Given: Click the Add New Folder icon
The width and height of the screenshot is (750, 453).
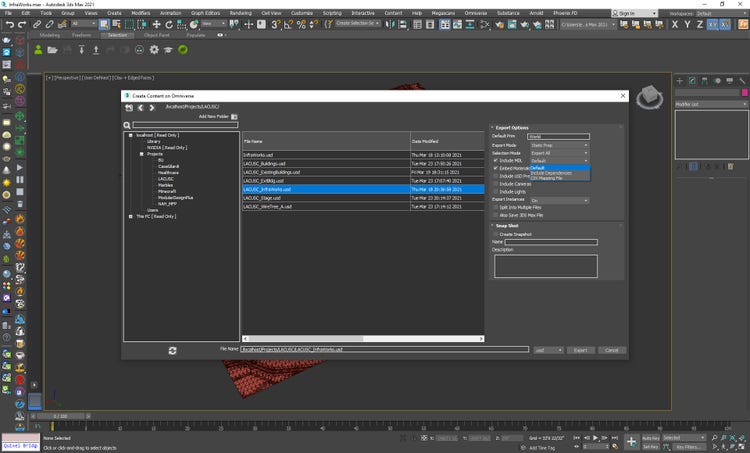Looking at the screenshot, I should coord(234,117).
